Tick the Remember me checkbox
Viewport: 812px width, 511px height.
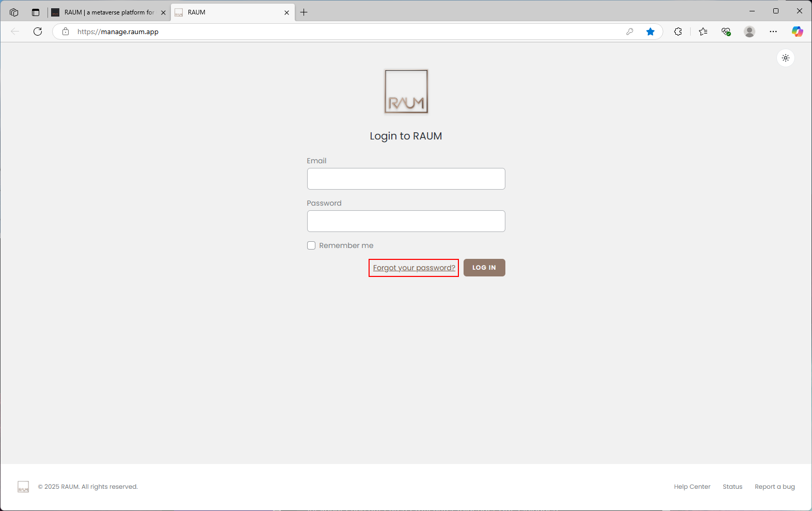[x=311, y=245]
